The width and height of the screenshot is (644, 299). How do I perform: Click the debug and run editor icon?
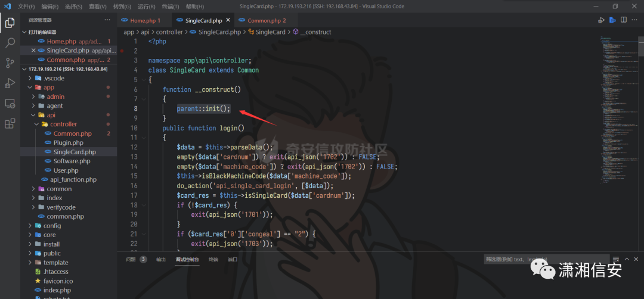601,20
